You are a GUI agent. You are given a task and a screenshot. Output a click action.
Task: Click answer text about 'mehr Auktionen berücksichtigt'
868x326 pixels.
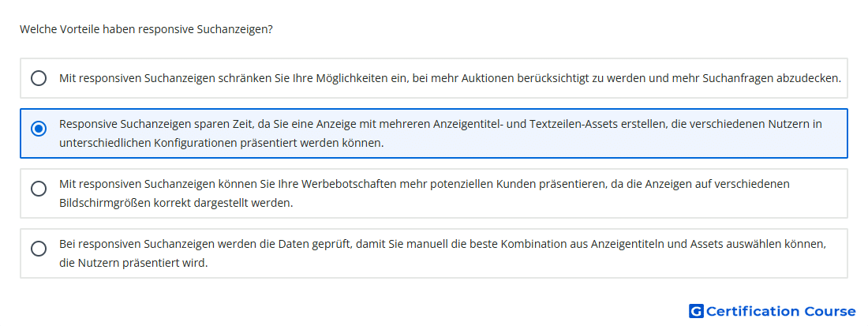coord(450,78)
